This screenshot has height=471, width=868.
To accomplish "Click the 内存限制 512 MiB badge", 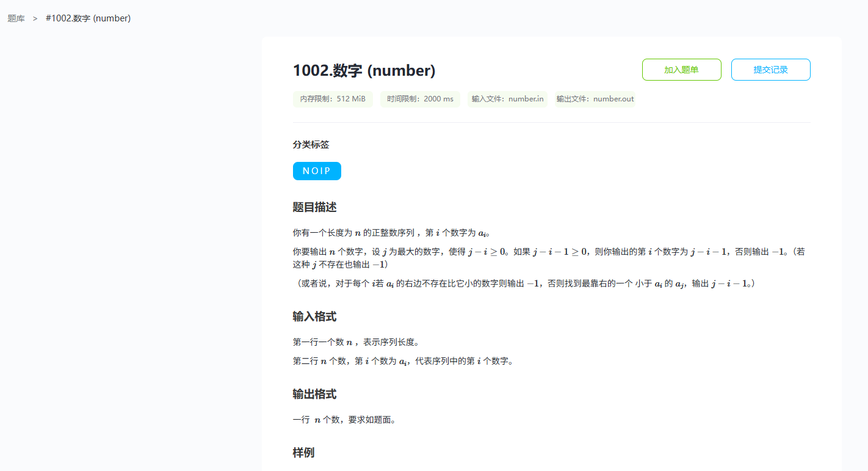I will click(x=333, y=99).
